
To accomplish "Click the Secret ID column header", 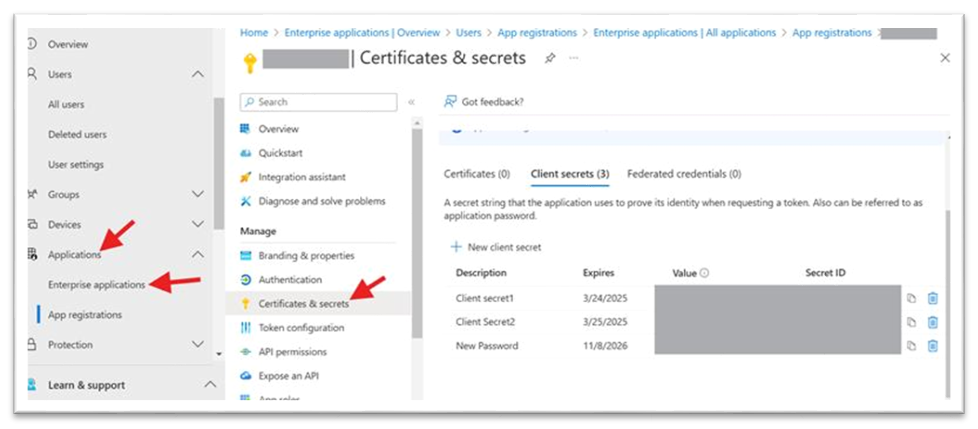I will coord(825,272).
